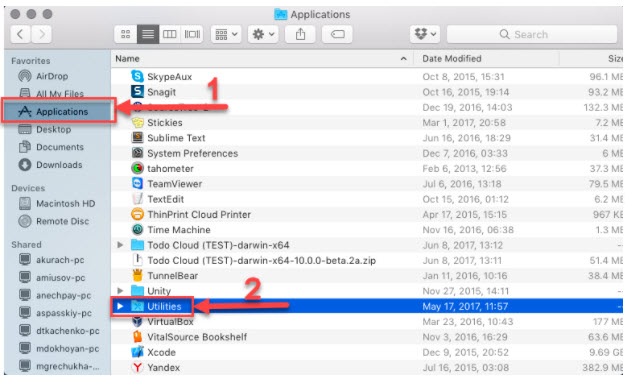Click the Yandex app icon

coord(137,367)
